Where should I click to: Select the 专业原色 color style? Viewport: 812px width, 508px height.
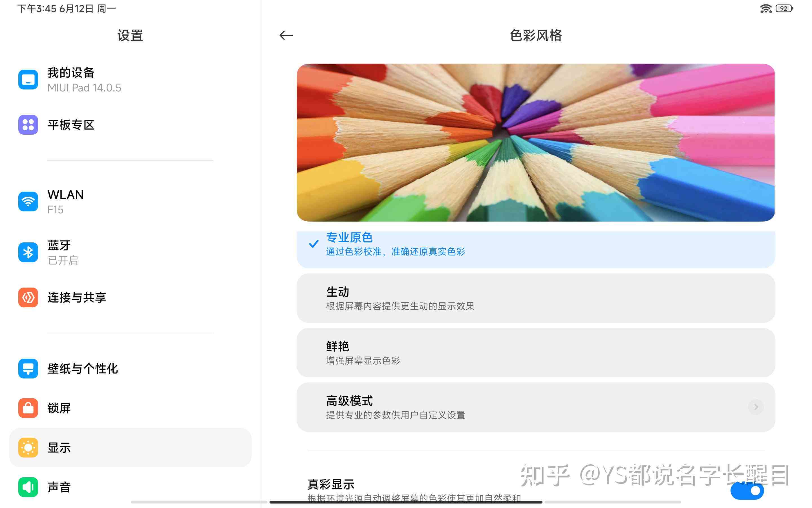click(x=536, y=249)
